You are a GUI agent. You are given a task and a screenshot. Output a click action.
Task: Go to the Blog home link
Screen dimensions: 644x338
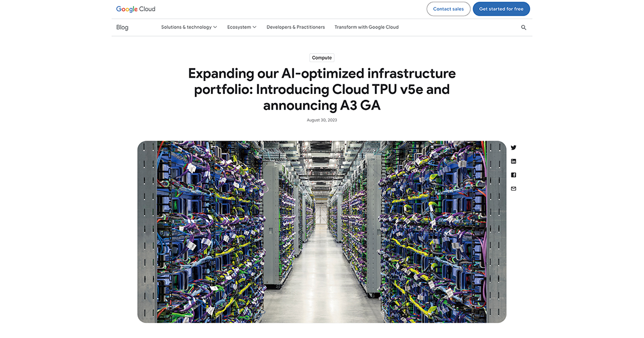(122, 27)
